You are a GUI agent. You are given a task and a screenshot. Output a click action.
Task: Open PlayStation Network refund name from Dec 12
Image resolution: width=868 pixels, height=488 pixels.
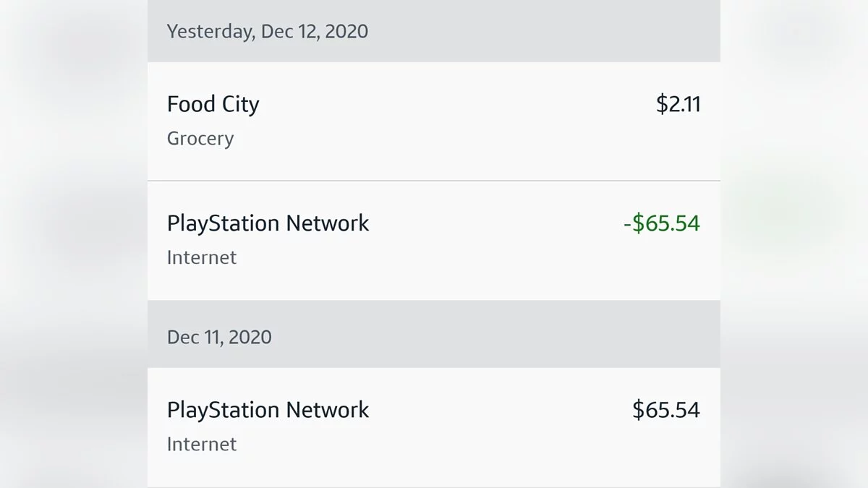[x=268, y=223]
